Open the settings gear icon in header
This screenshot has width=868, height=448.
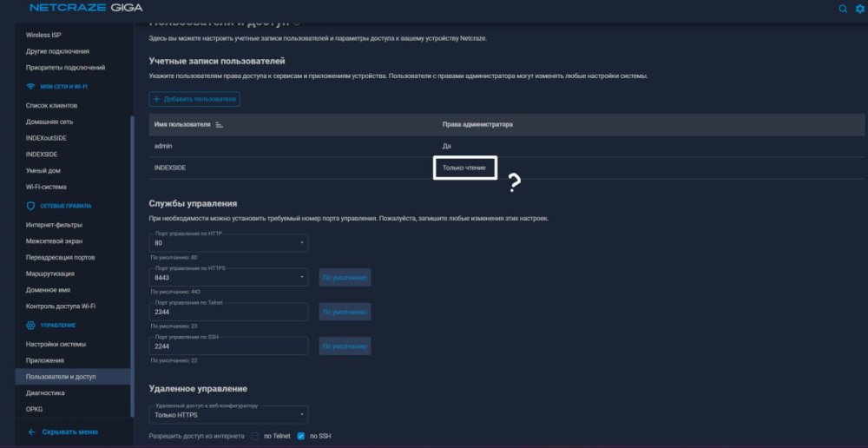[859, 9]
